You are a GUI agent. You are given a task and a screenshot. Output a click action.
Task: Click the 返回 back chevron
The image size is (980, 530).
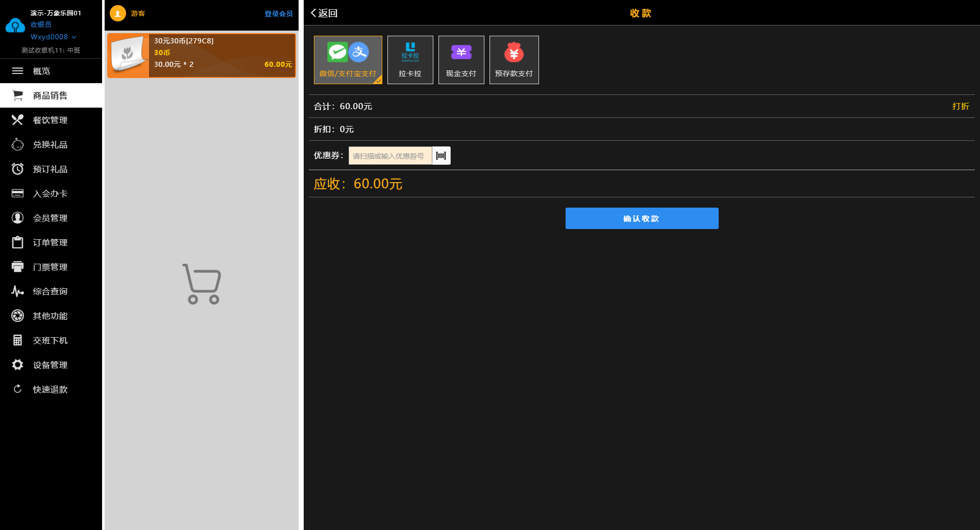[313, 13]
